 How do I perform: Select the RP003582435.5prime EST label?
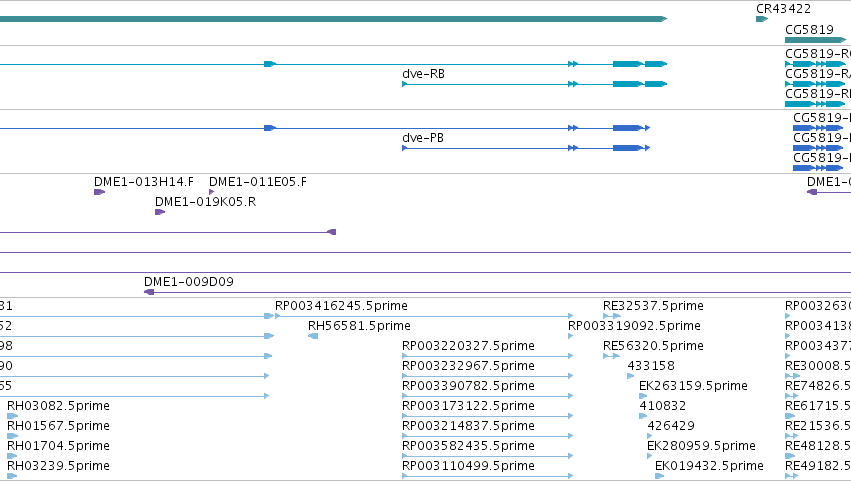tap(468, 446)
